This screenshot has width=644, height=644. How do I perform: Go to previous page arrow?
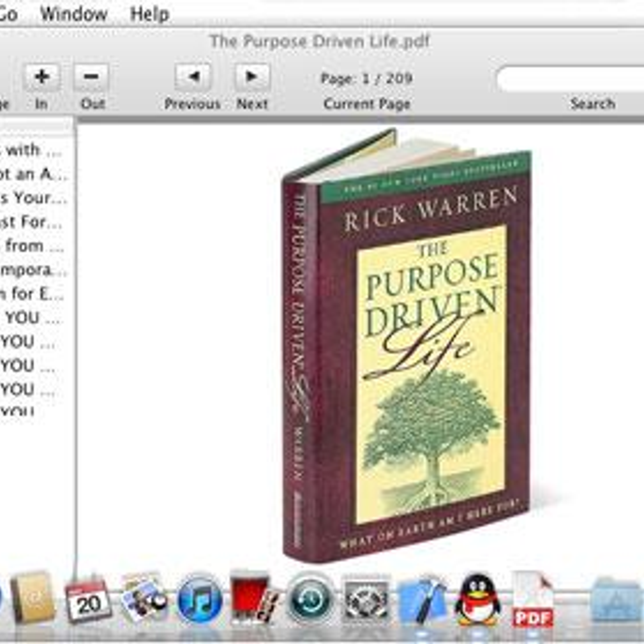(192, 76)
